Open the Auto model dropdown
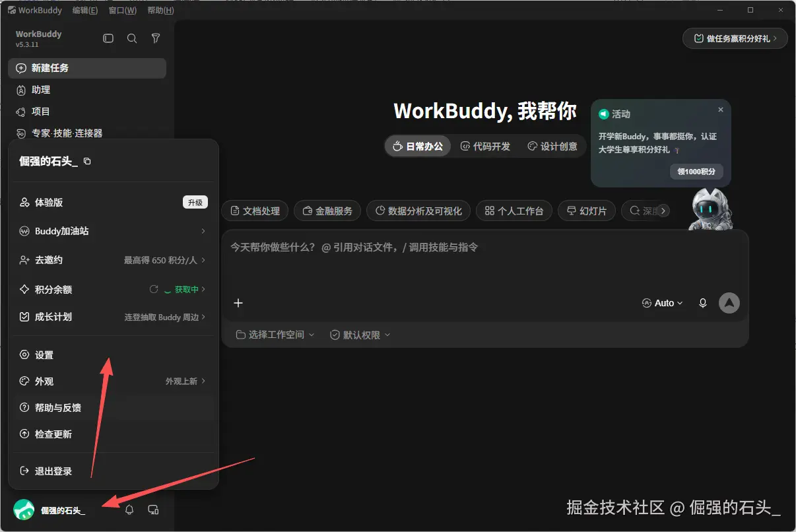 (663, 303)
